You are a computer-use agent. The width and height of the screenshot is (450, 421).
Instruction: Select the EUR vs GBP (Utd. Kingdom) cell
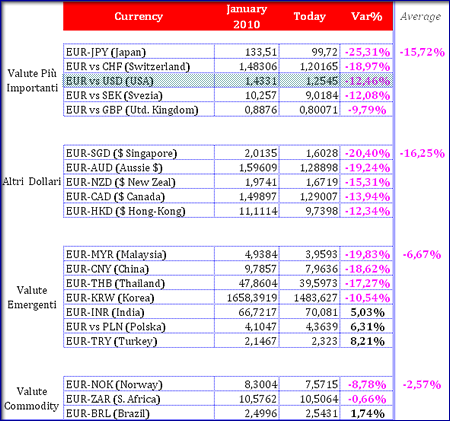pyautogui.click(x=139, y=110)
